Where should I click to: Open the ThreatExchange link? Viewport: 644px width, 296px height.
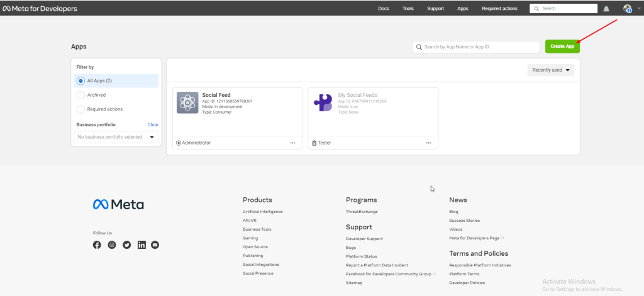pyautogui.click(x=362, y=212)
